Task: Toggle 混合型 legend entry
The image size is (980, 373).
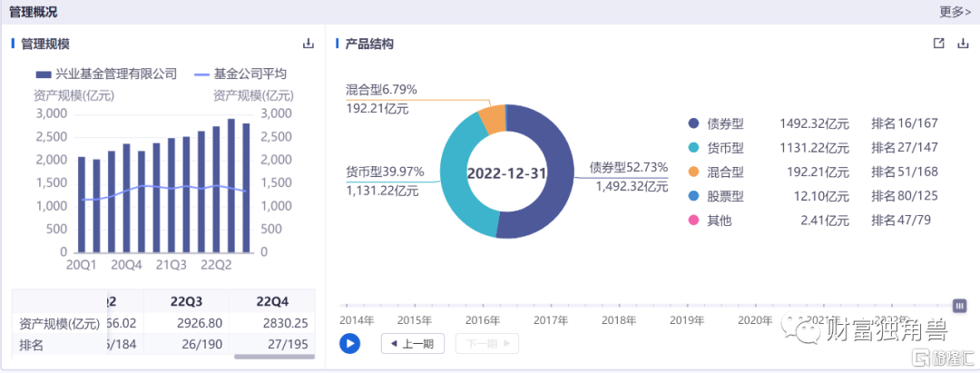Action: coord(716,172)
